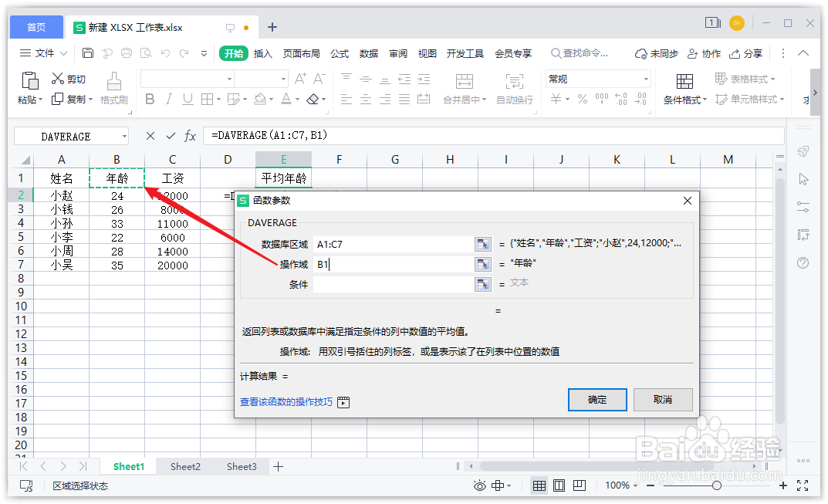This screenshot has height=504, width=828.
Task: Adjust the zoom slider in the status bar
Action: pyautogui.click(x=718, y=485)
